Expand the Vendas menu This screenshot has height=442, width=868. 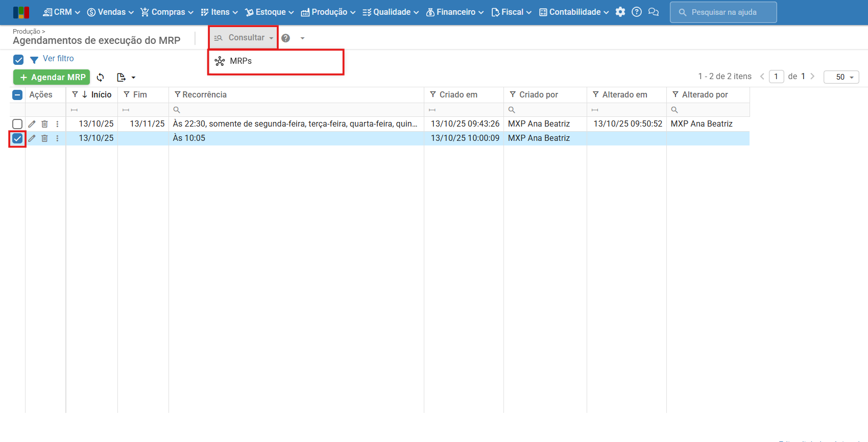[x=110, y=12]
